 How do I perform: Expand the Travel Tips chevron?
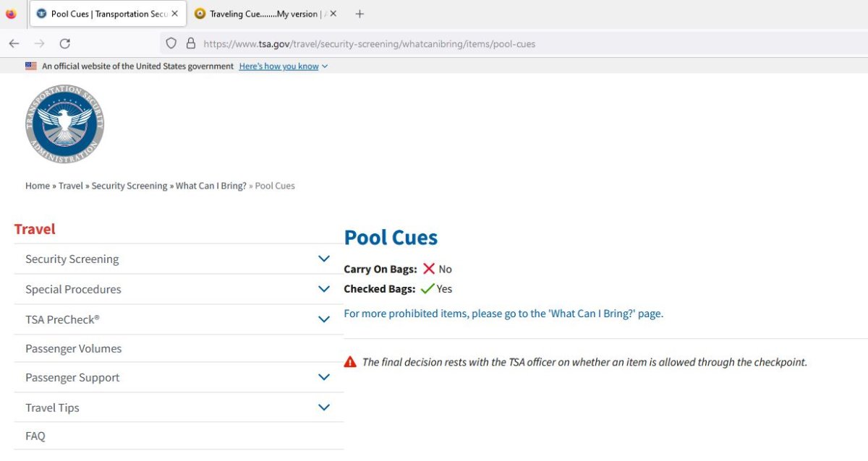(x=324, y=408)
